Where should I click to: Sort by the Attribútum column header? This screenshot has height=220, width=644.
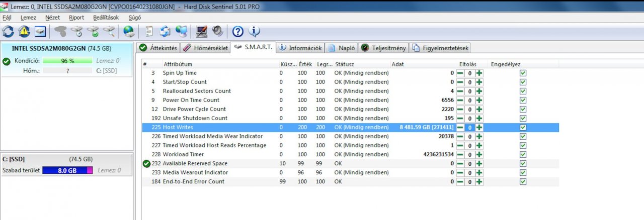pos(220,64)
